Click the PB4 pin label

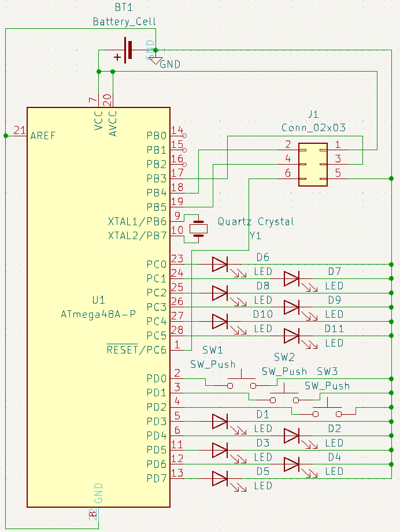pyautogui.click(x=157, y=193)
